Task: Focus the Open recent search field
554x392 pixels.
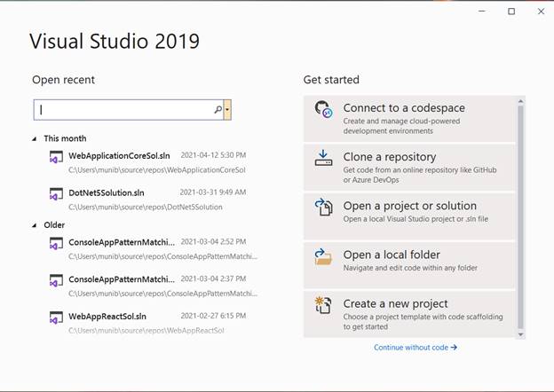Action: tap(129, 110)
